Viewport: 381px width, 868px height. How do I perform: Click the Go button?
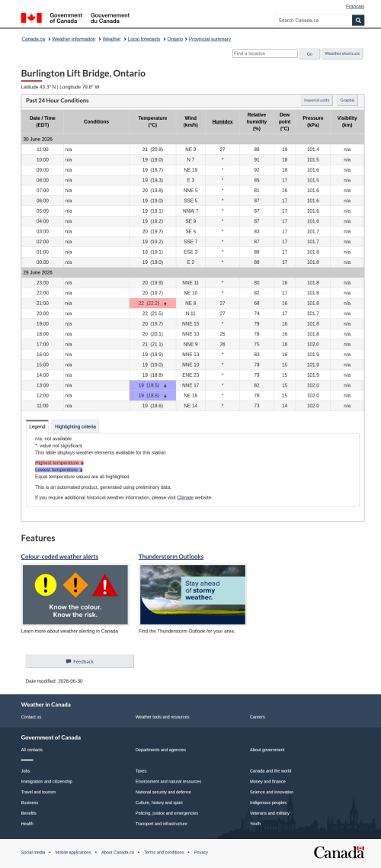[x=309, y=54]
